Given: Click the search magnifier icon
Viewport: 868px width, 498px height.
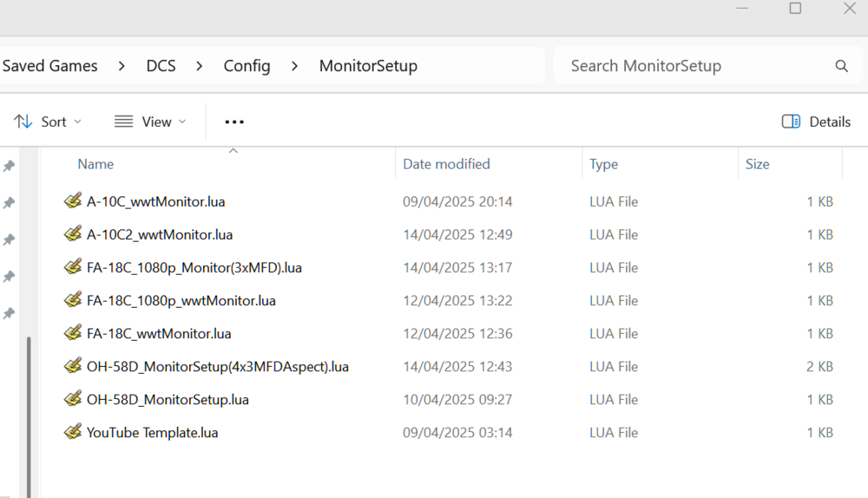Looking at the screenshot, I should click(841, 66).
